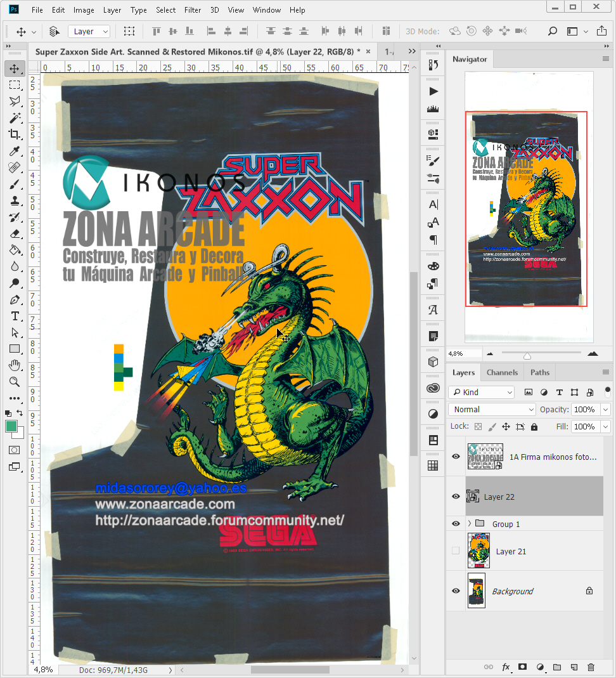
Task: Hide Layer 22 with eye icon
Action: tap(456, 497)
